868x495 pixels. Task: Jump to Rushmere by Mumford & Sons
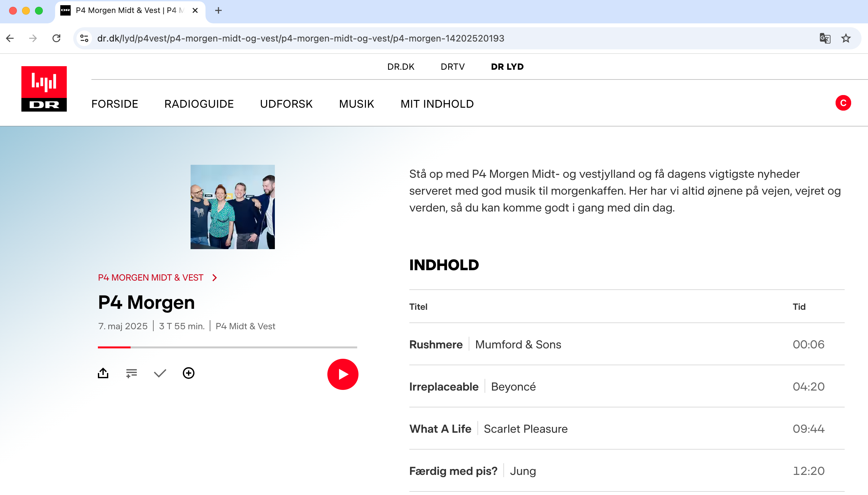pyautogui.click(x=627, y=344)
